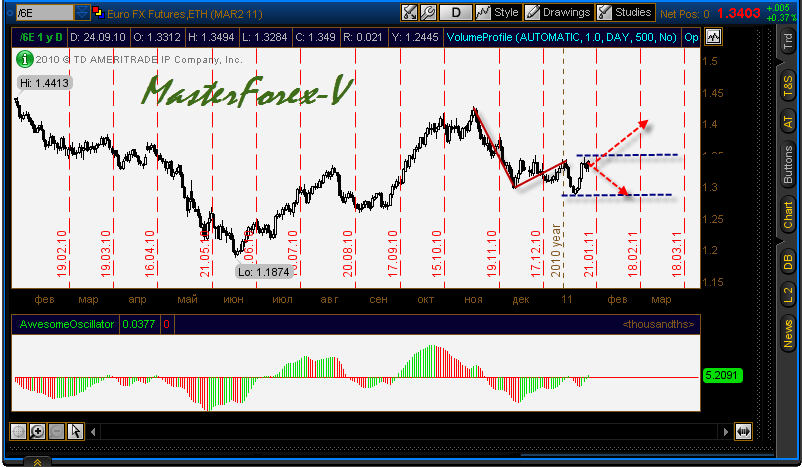Click the expand time axis icon at the bottom right

[x=743, y=431]
